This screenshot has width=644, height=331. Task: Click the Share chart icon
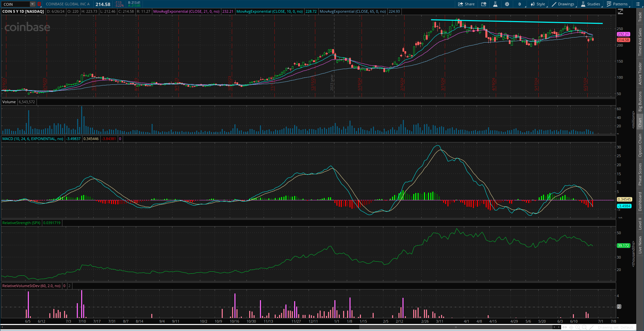461,4
